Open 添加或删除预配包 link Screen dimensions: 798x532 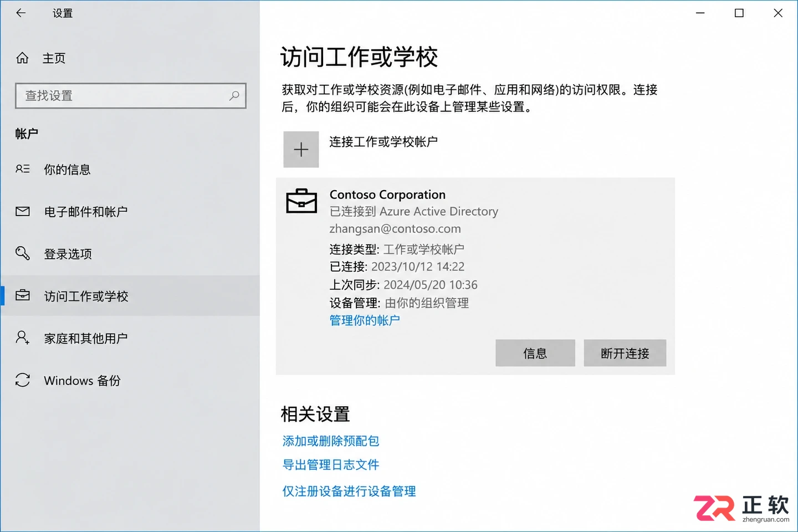tap(331, 441)
